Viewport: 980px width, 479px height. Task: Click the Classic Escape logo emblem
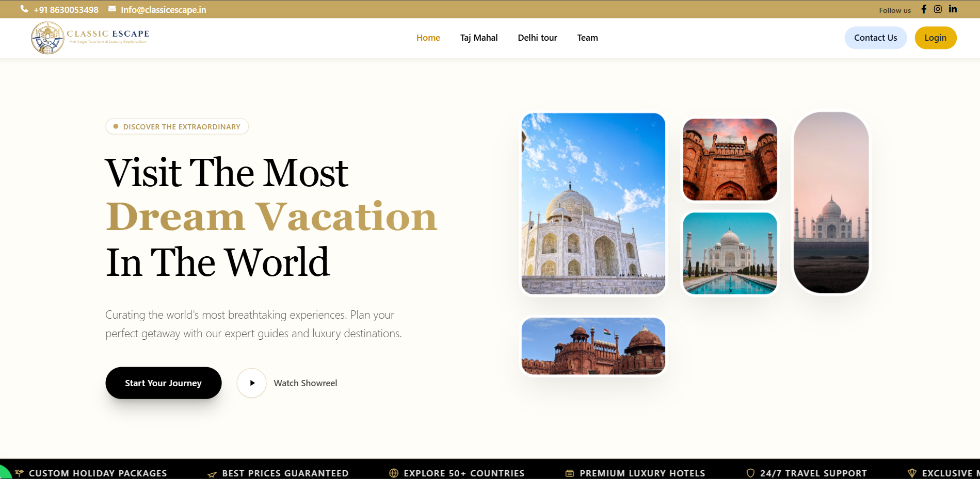(x=48, y=37)
